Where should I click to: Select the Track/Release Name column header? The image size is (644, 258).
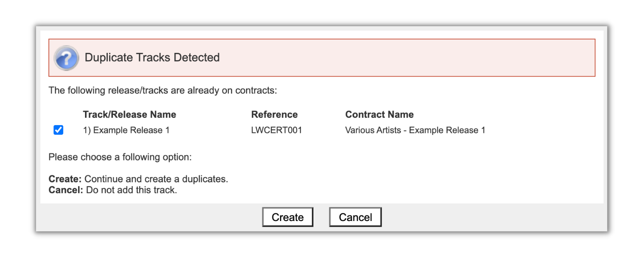tap(130, 114)
